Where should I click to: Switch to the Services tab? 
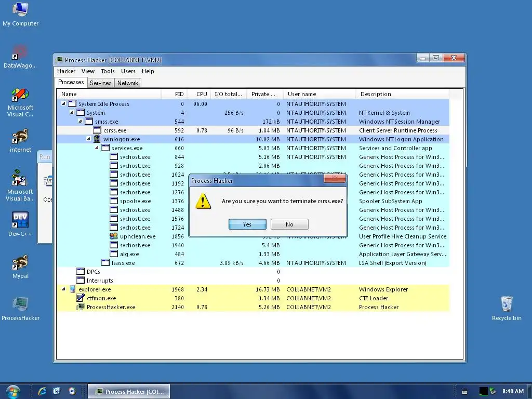[x=100, y=83]
